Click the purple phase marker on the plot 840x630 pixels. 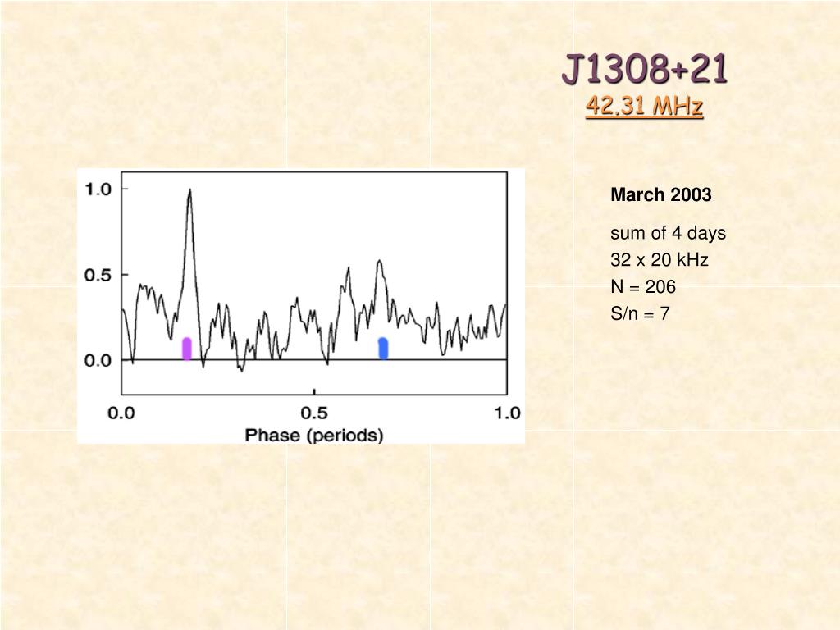[x=186, y=349]
